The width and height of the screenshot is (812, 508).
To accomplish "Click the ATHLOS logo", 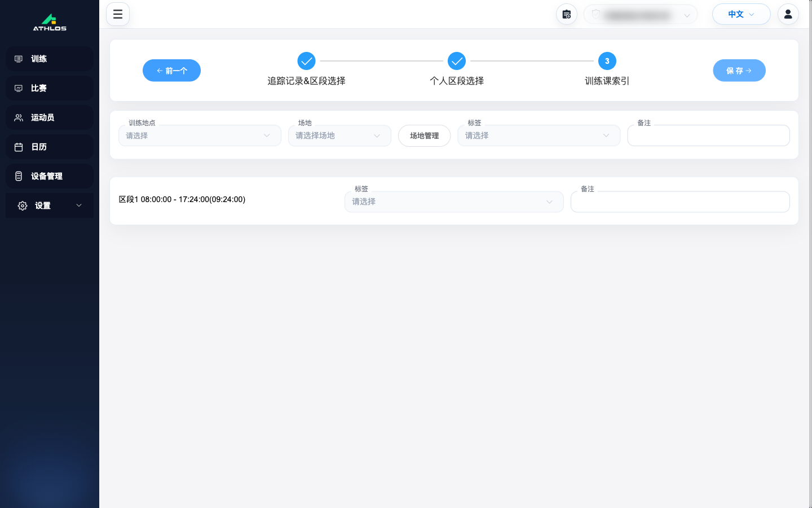I will 50,22.
